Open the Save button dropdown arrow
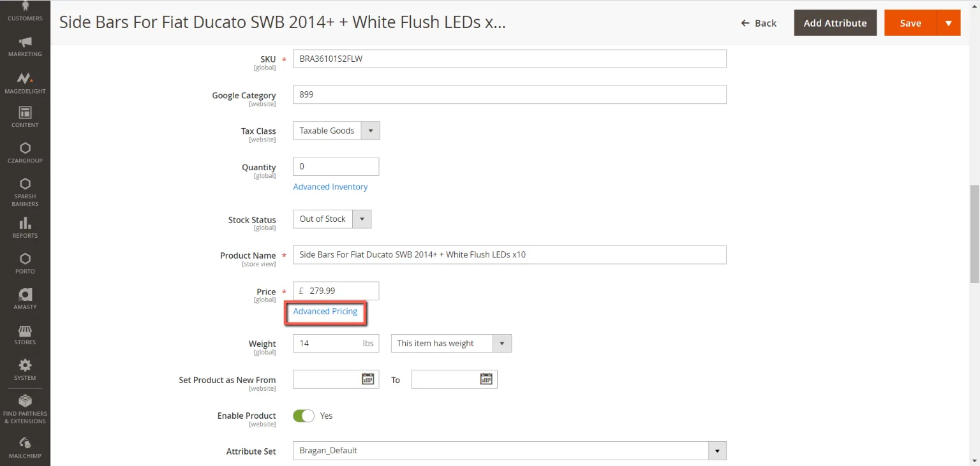 tap(949, 23)
